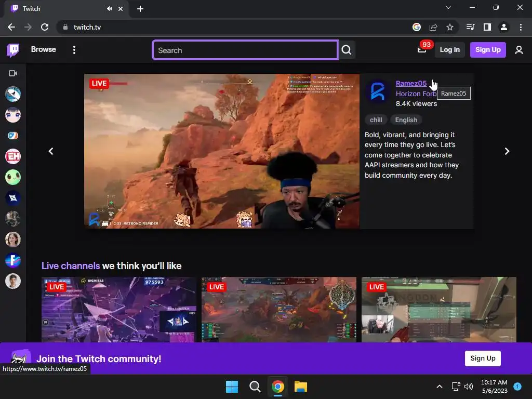Open the Windows Start menu
Viewport: 532px width, 399px height.
232,387
